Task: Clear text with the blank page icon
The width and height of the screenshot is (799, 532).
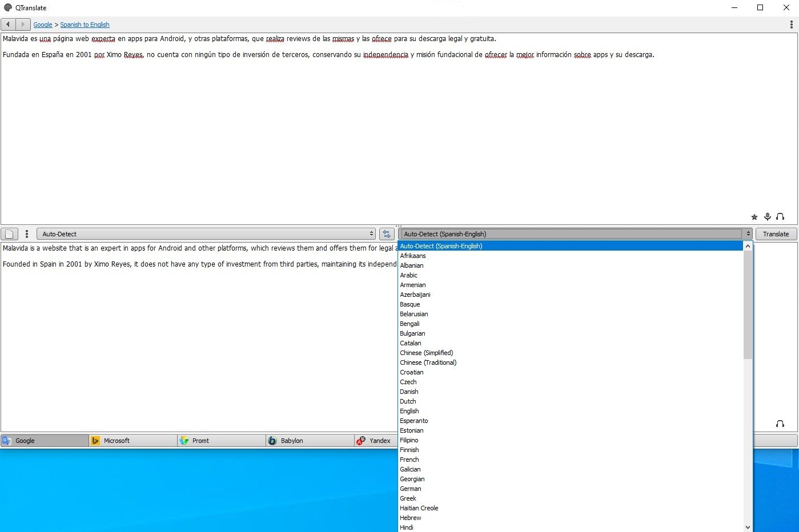Action: 9,234
